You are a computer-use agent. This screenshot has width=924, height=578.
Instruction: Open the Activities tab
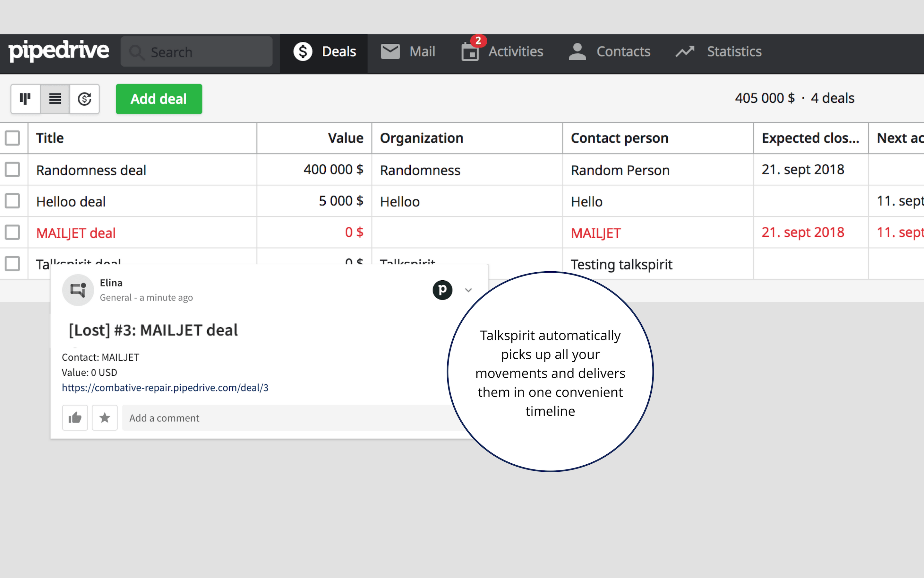tap(502, 52)
